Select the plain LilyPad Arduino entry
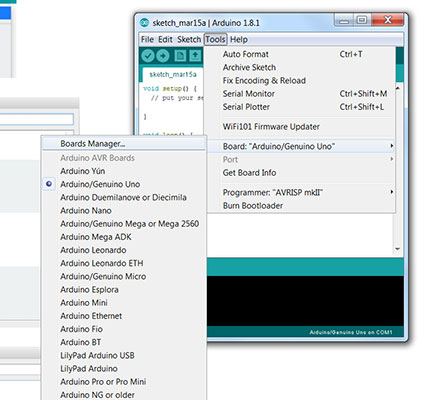This screenshot has width=447, height=400. click(x=124, y=369)
